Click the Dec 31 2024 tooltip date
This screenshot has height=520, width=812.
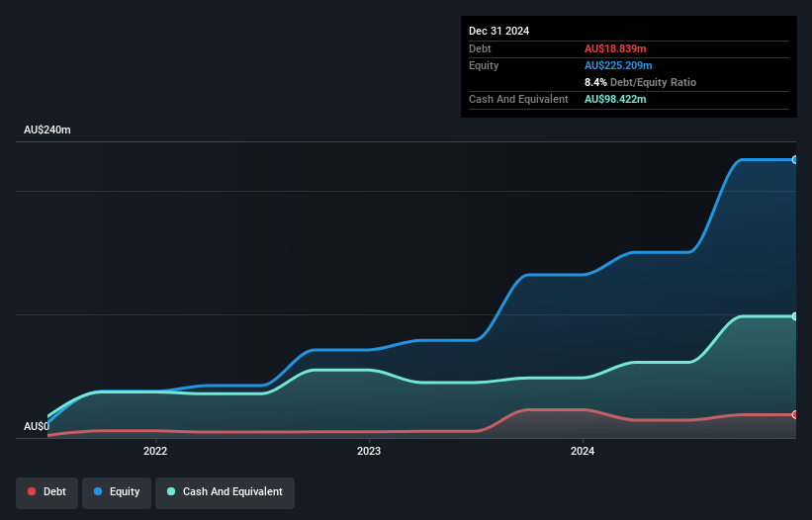click(x=498, y=31)
